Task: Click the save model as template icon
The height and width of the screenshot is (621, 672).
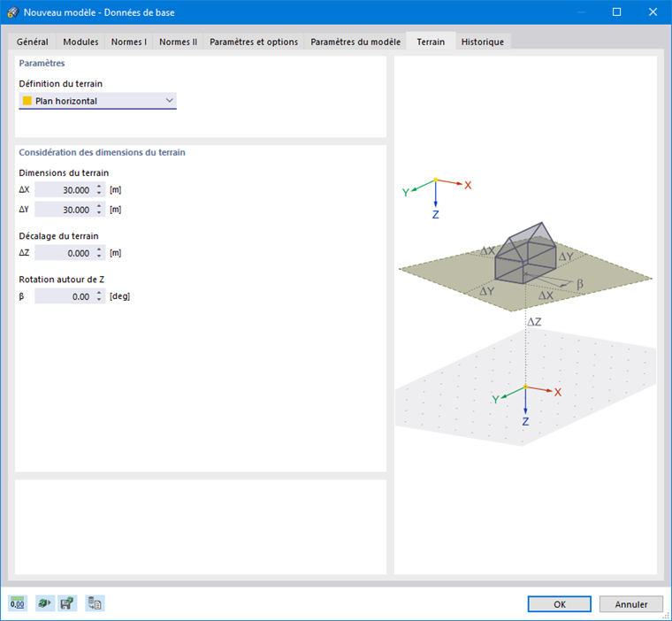Action: click(67, 603)
